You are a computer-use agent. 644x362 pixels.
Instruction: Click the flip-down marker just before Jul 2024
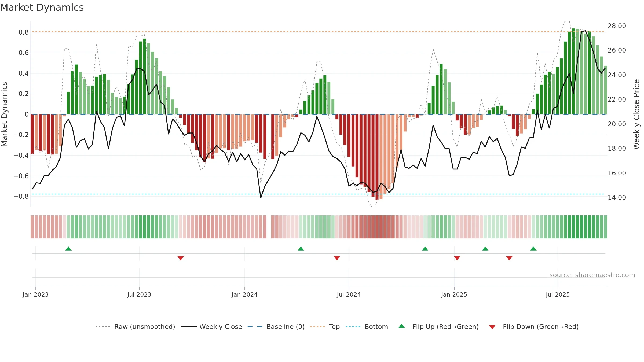click(x=337, y=258)
